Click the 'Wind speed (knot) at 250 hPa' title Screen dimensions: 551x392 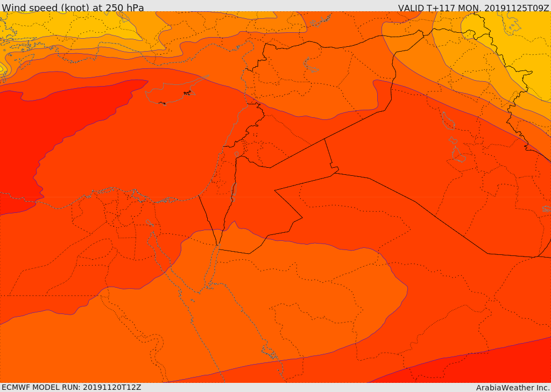[73, 7]
